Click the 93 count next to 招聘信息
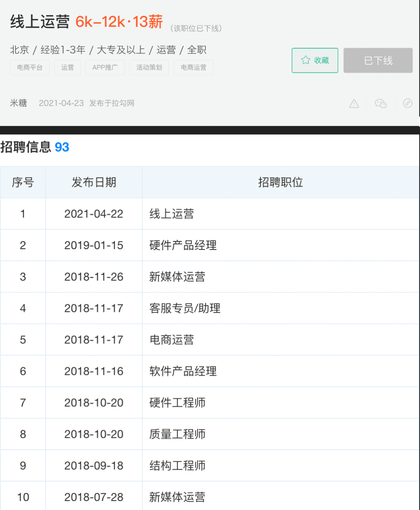 pyautogui.click(x=62, y=147)
